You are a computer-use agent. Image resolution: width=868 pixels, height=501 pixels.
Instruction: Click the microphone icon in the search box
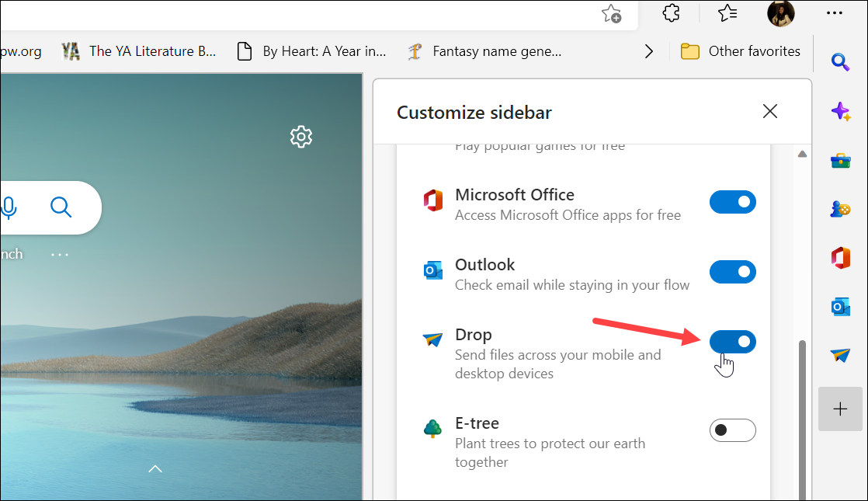click(9, 207)
